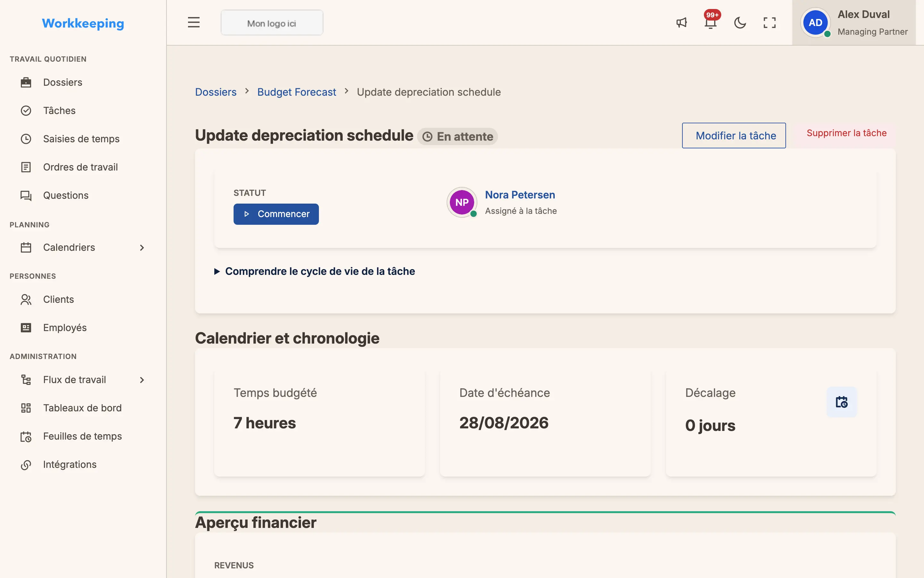Follow the Budget Forecast breadcrumb link
Viewport: 924px width, 578px height.
pos(297,92)
